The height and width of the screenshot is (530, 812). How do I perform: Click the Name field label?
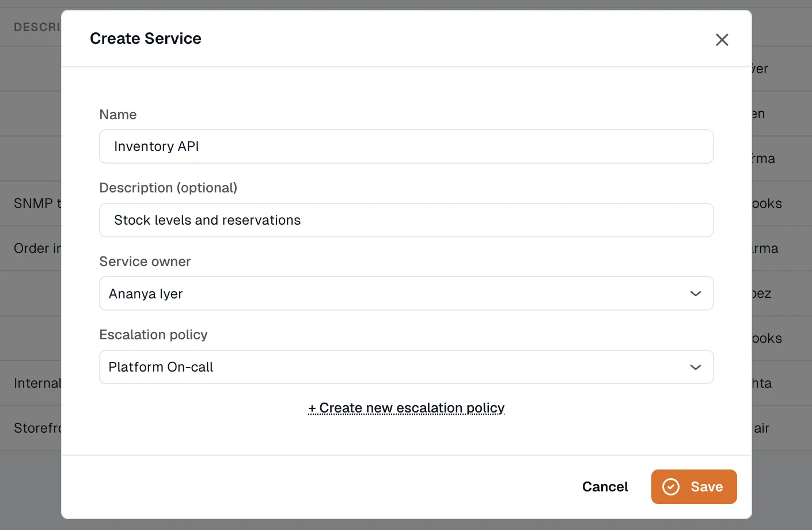point(118,115)
